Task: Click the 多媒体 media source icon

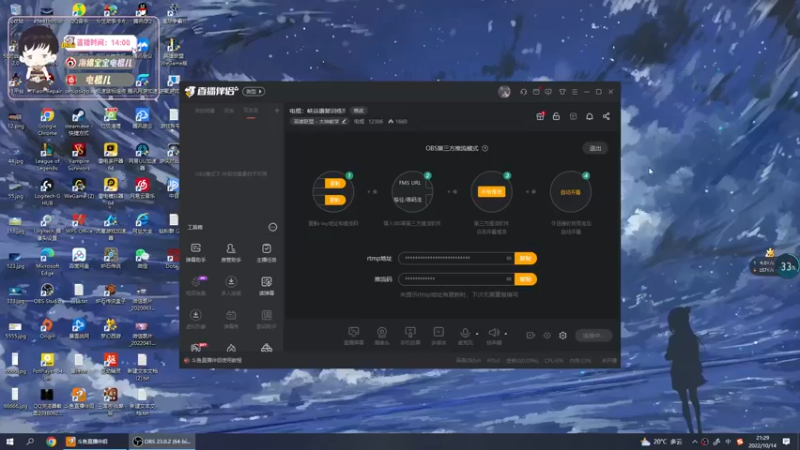Action: tap(438, 336)
